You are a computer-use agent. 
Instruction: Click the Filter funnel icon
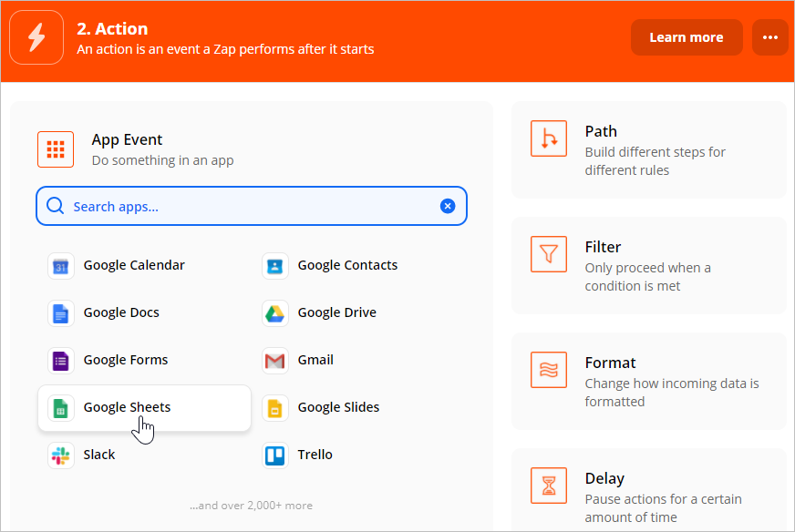coord(549,254)
